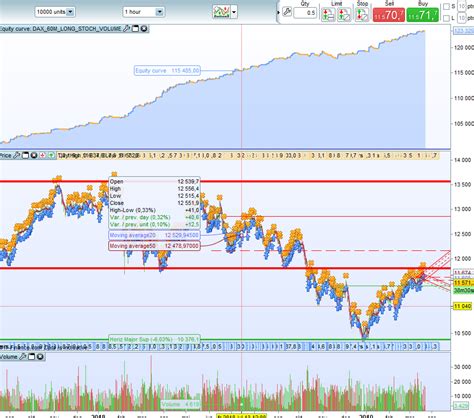This screenshot has height=418, width=474.
Task: Expand the chart style dropdown arrow
Action: [x=234, y=12]
